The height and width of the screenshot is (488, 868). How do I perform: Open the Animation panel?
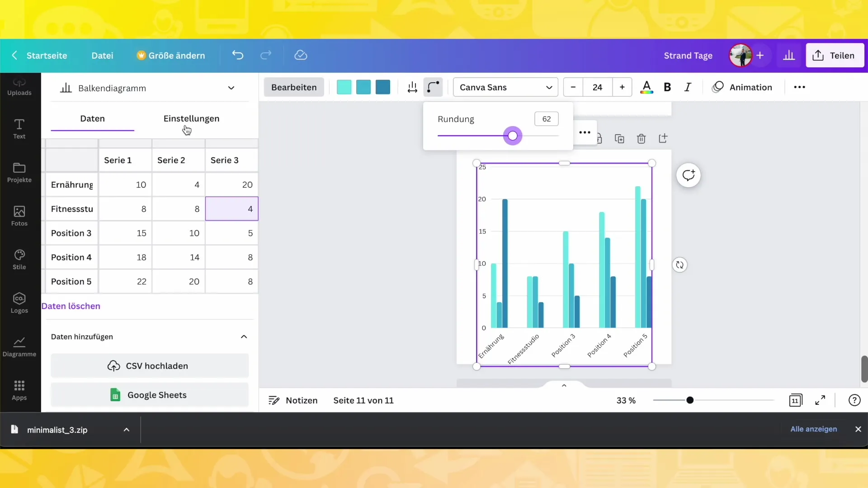click(x=742, y=87)
